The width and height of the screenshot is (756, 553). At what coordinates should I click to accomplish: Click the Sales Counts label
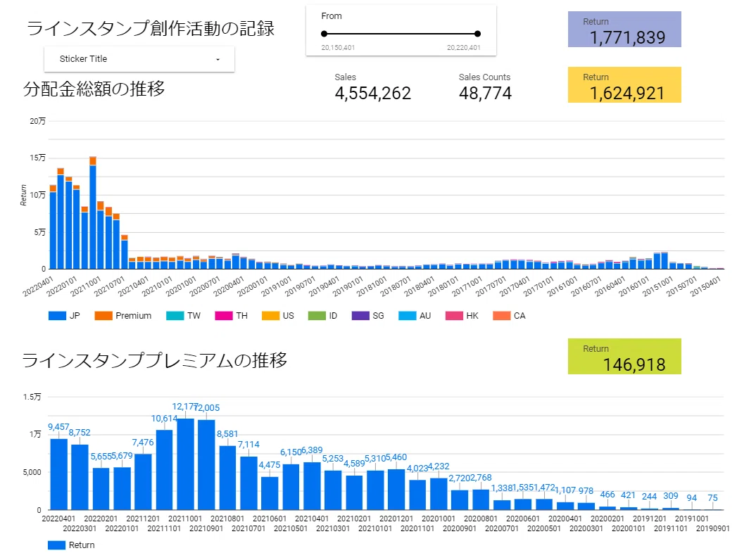tap(484, 77)
